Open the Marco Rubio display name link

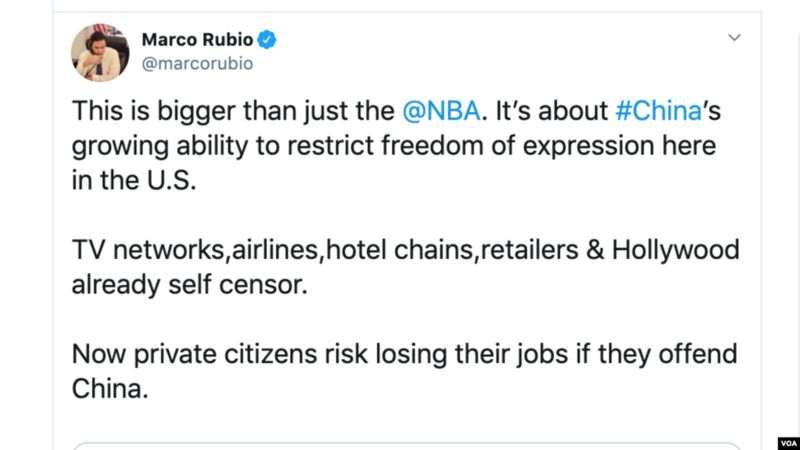click(x=197, y=39)
